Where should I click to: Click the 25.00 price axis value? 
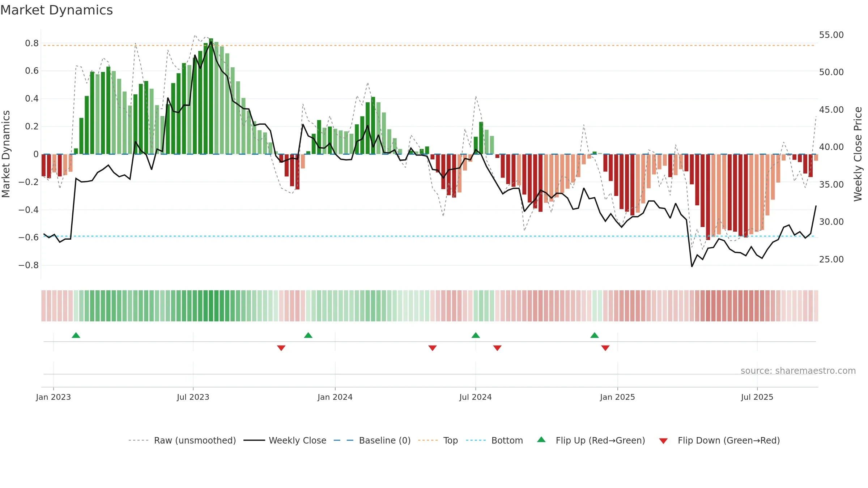click(831, 260)
